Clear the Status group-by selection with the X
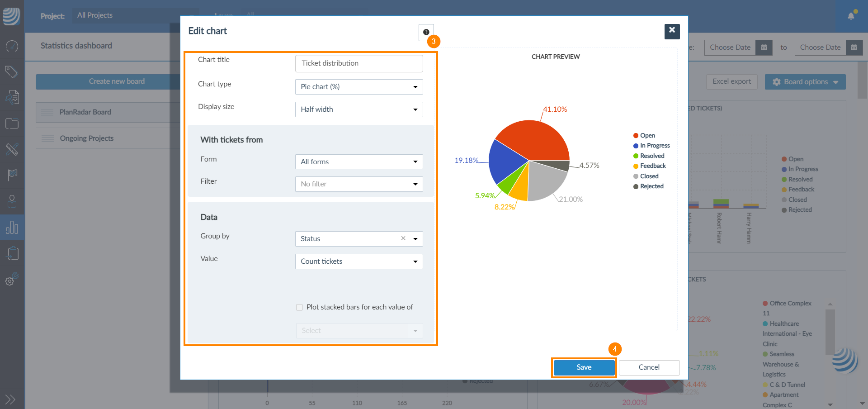 [403, 238]
